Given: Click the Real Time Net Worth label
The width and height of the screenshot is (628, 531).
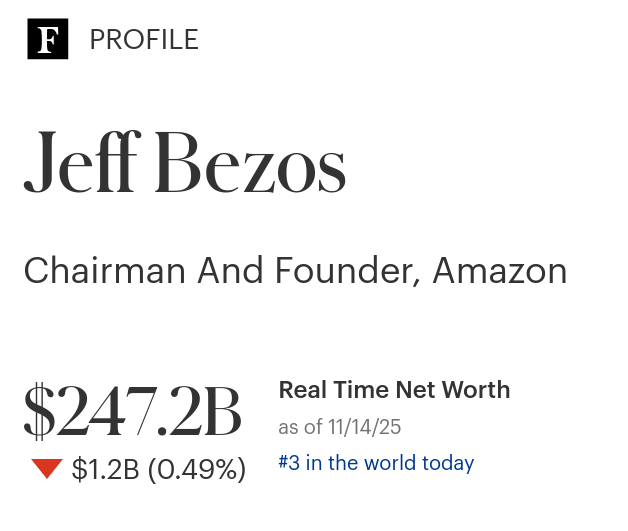Looking at the screenshot, I should 394,390.
